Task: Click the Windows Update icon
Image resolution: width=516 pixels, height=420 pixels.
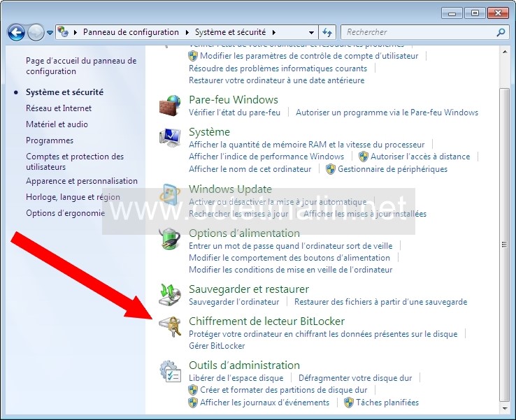Action: tap(170, 194)
